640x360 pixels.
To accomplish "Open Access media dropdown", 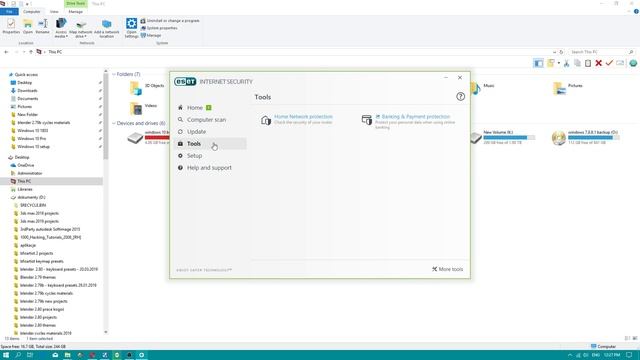I will (x=61, y=28).
